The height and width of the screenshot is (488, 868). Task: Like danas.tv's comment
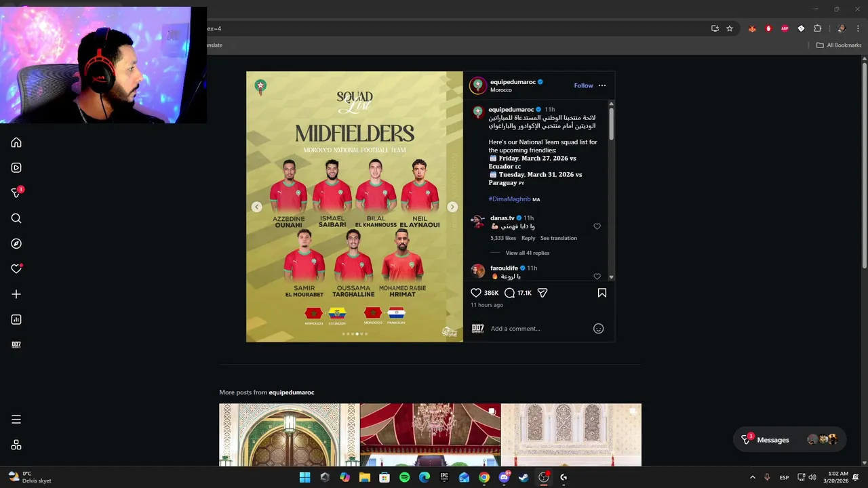tap(597, 226)
